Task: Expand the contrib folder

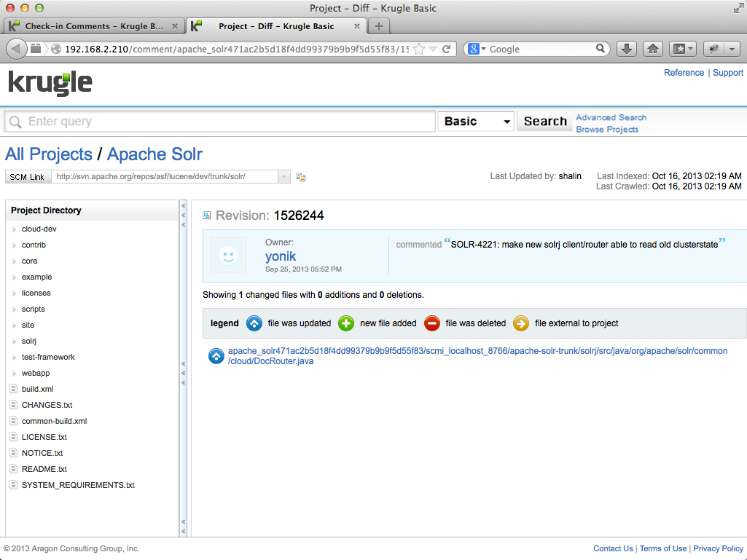Action: (15, 245)
